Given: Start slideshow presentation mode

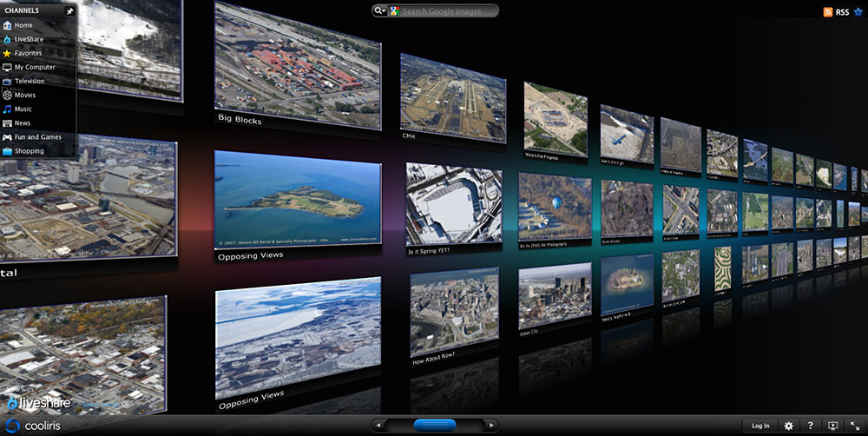Looking at the screenshot, I should (x=833, y=426).
